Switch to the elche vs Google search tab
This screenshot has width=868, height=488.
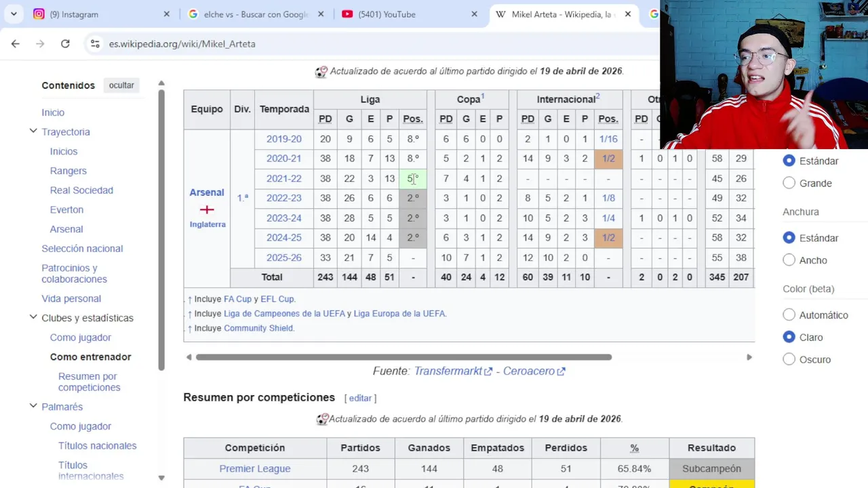click(x=256, y=14)
